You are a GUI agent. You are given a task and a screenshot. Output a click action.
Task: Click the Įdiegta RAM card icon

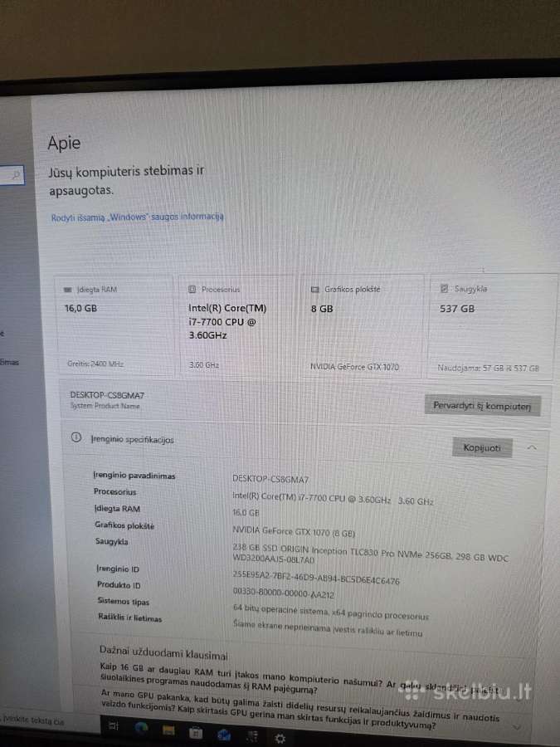[68, 290]
